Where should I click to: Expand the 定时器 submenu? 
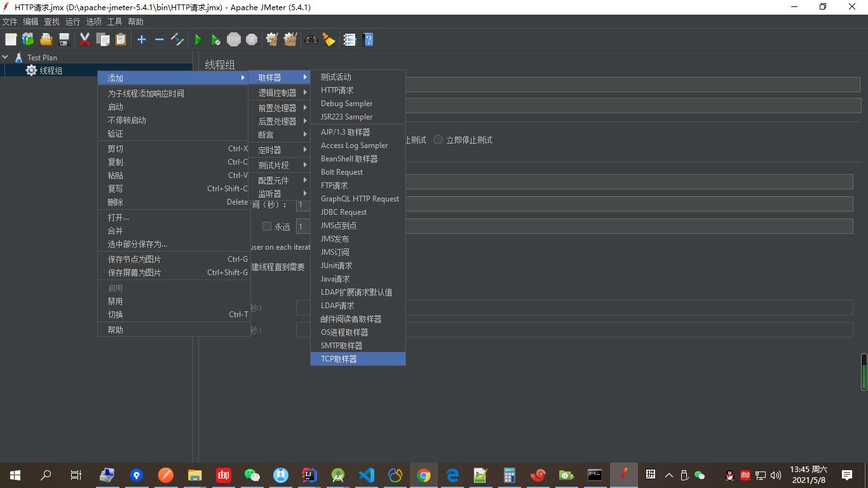click(279, 150)
